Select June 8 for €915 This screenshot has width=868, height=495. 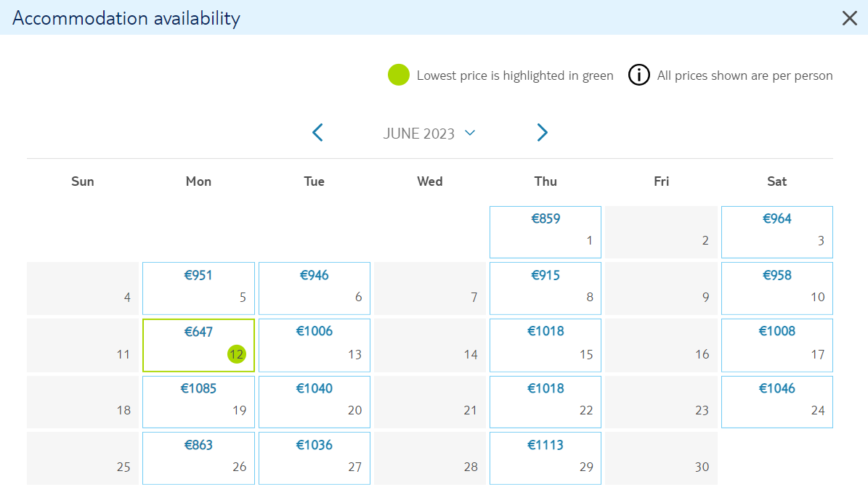pyautogui.click(x=545, y=288)
